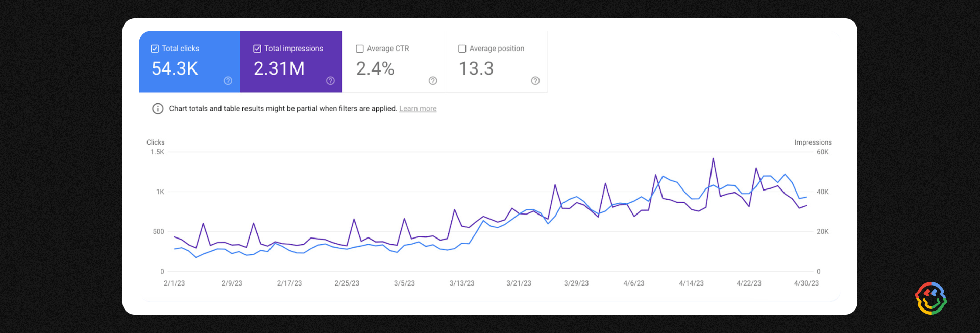
Task: Uncheck the Total clicks checkbox
Action: click(x=155, y=49)
